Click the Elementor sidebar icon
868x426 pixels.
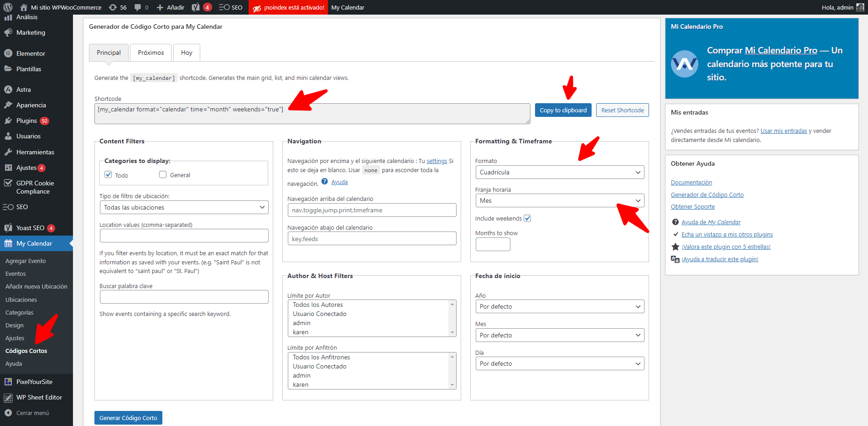[x=8, y=53]
